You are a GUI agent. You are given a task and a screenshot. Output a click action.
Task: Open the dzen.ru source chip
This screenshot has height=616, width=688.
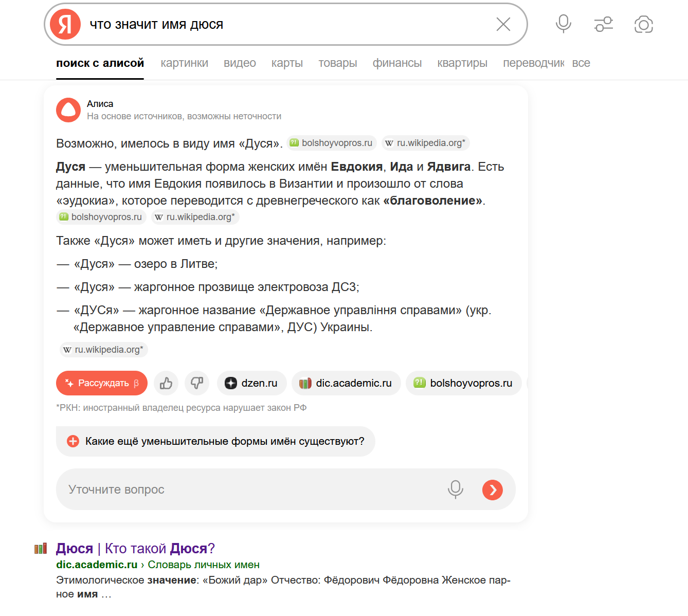click(251, 383)
